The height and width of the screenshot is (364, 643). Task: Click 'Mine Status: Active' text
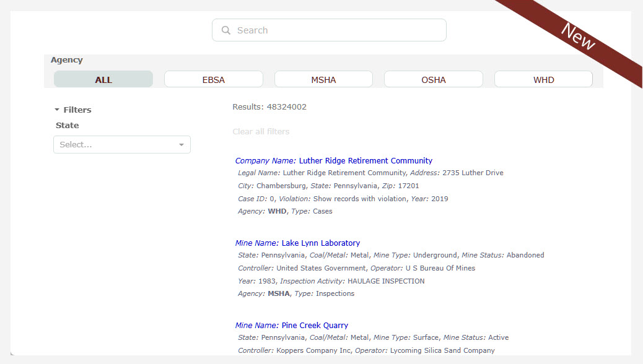pyautogui.click(x=476, y=338)
